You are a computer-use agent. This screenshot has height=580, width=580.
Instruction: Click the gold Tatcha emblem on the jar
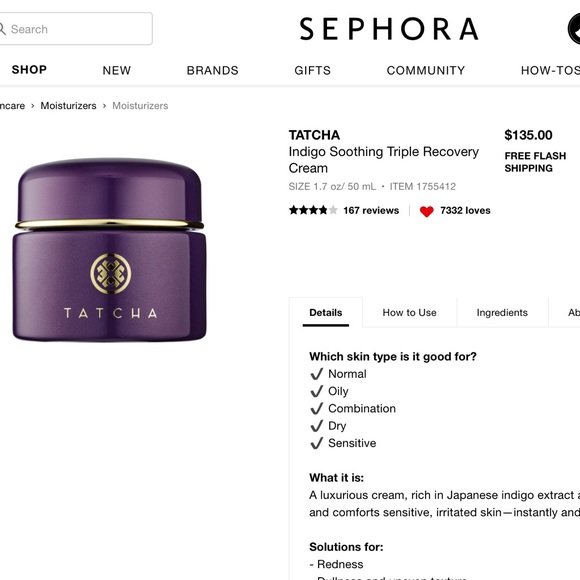click(111, 274)
